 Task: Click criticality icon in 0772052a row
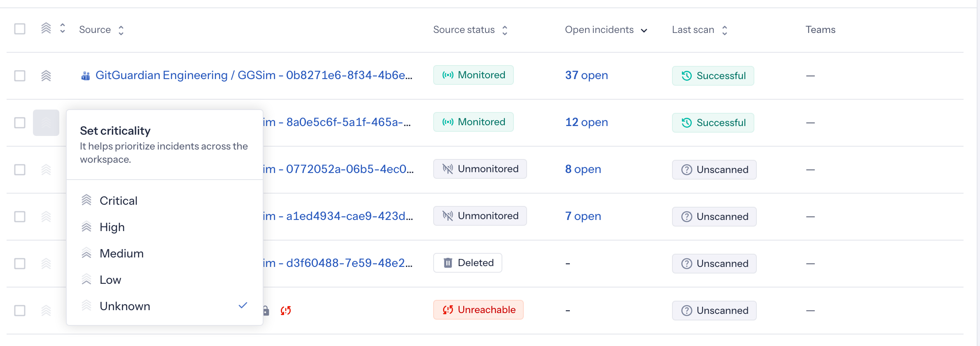point(46,170)
